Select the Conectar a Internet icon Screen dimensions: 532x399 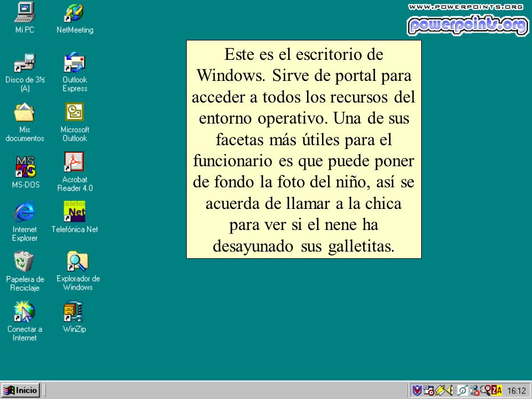coord(25,321)
